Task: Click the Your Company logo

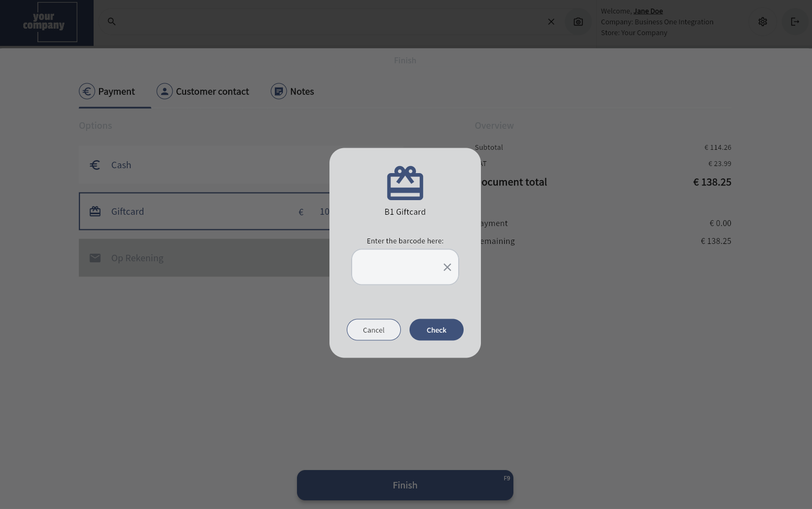Action: 47,23
